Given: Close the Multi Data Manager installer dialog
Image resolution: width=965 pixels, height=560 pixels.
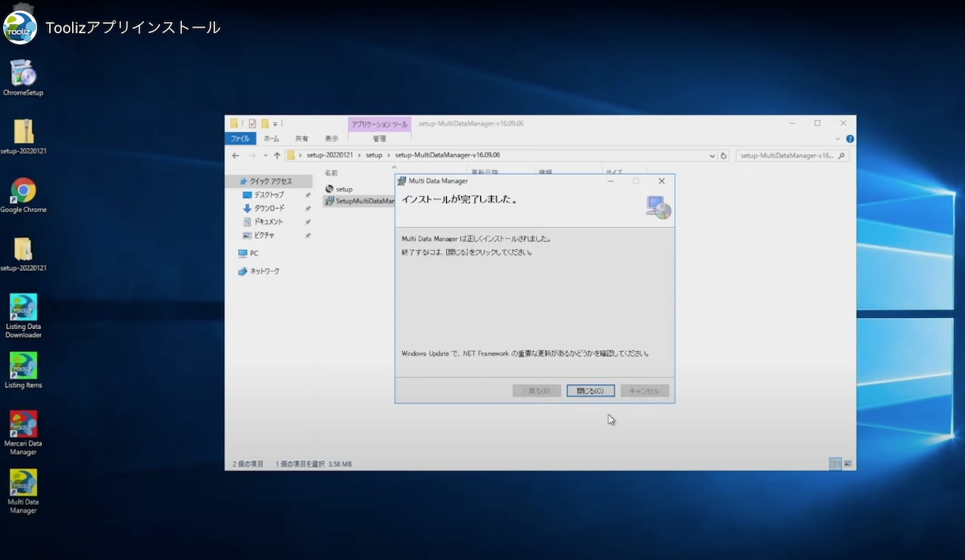Looking at the screenshot, I should pos(661,181).
